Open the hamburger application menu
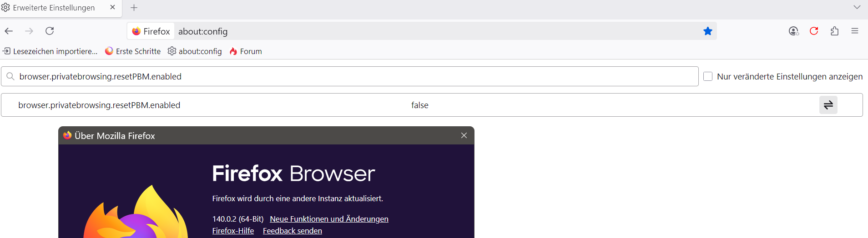This screenshot has height=238, width=868. coord(855,31)
